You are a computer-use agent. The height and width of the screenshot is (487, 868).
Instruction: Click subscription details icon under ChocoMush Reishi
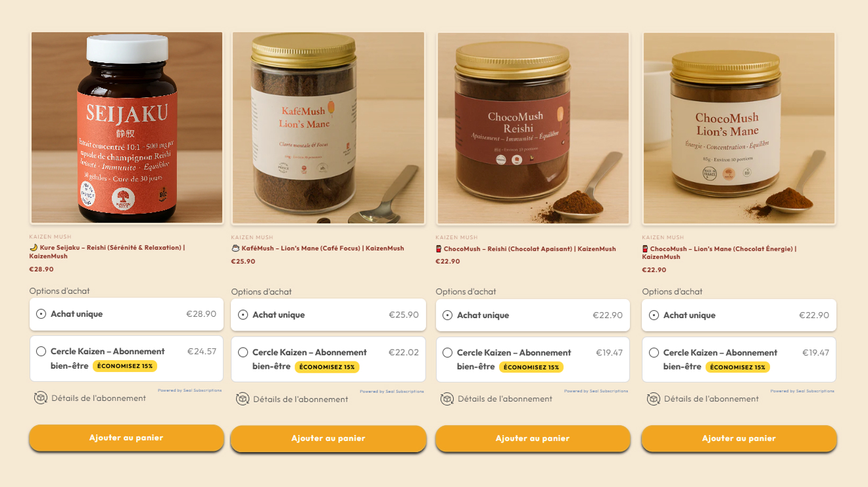[447, 399]
